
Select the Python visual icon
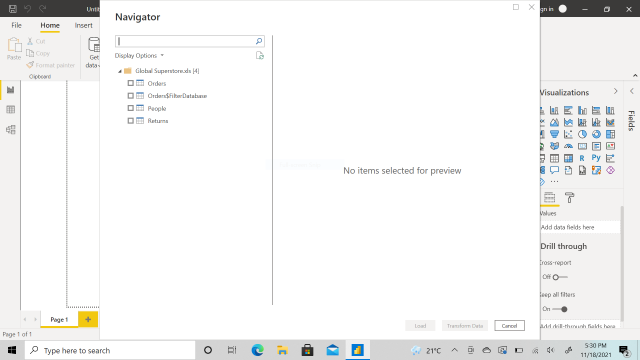tap(596, 158)
